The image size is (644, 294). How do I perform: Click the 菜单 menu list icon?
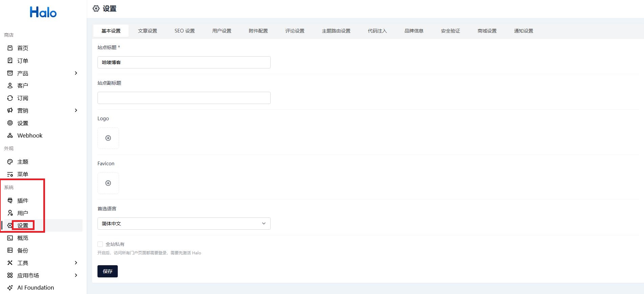click(10, 174)
